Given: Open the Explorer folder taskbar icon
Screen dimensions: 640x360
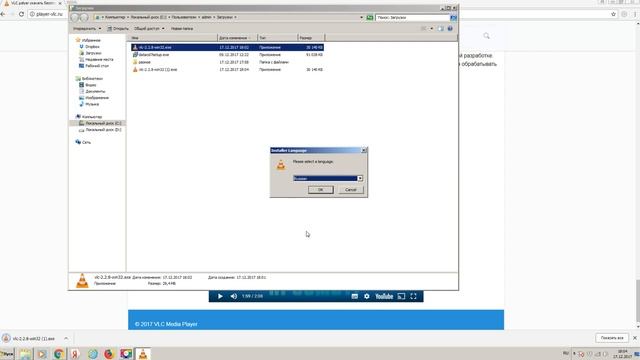Looking at the screenshot, I should tap(25, 354).
